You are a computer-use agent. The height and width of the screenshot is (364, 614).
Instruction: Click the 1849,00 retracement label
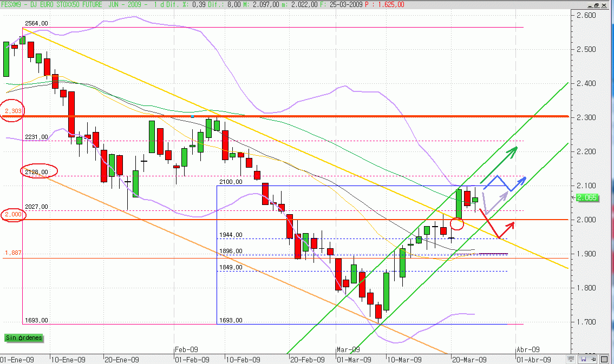pyautogui.click(x=231, y=267)
